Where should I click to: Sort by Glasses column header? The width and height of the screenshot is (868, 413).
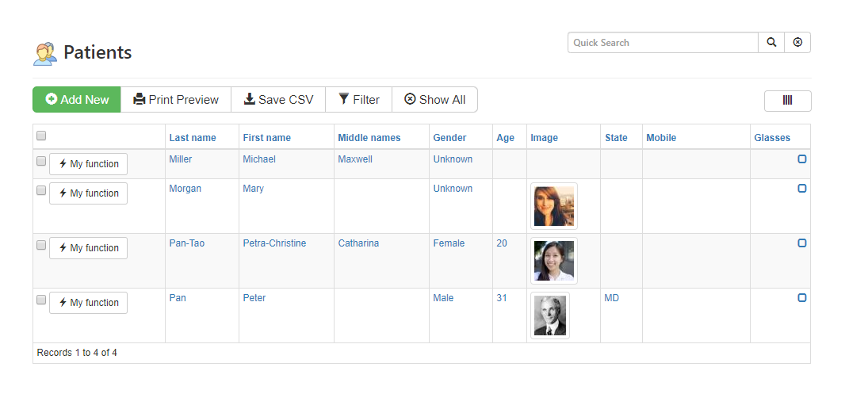coord(772,138)
